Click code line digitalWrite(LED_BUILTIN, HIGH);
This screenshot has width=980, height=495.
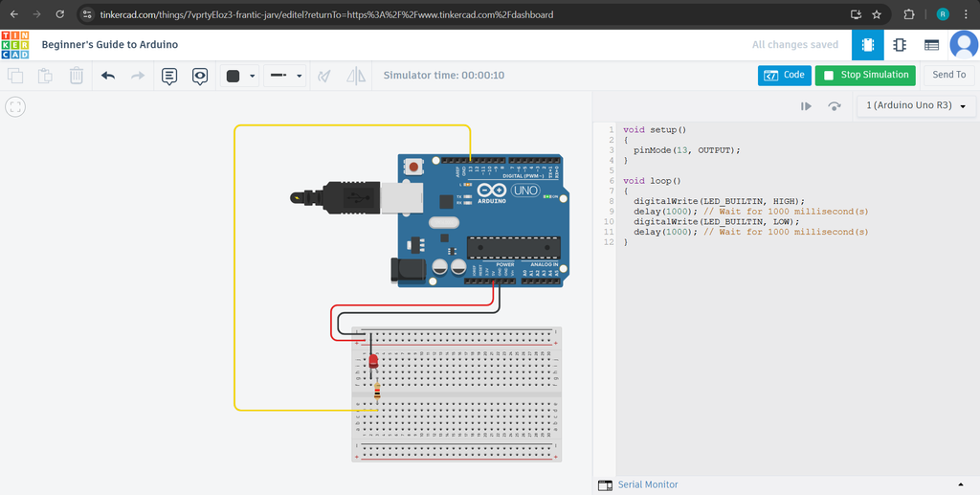pos(719,201)
